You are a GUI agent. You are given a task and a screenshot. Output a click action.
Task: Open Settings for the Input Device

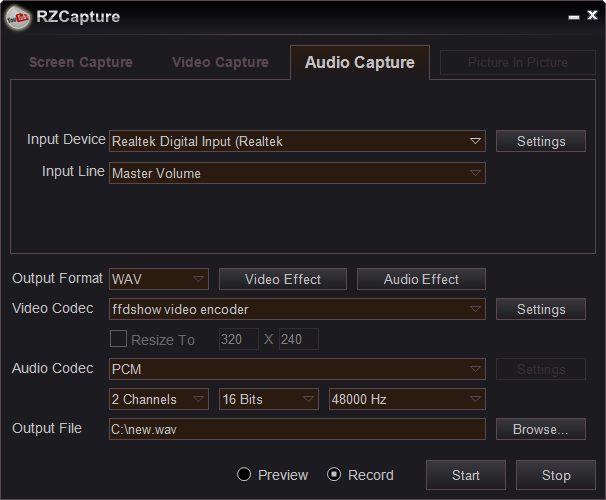click(541, 141)
